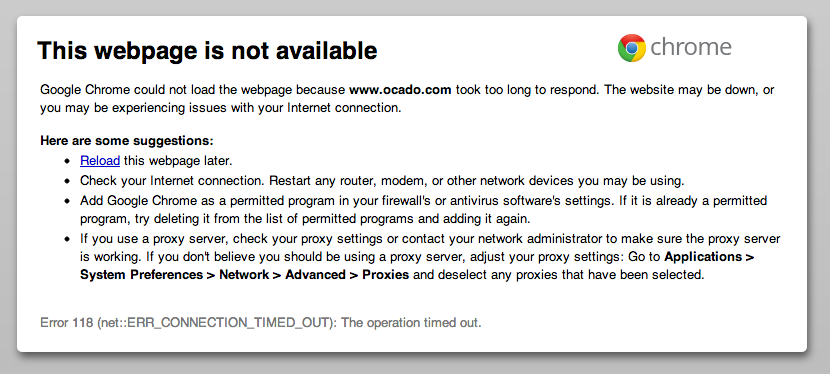The width and height of the screenshot is (830, 374).
Task: Click the colorful Chrome logo icon
Action: [631, 48]
